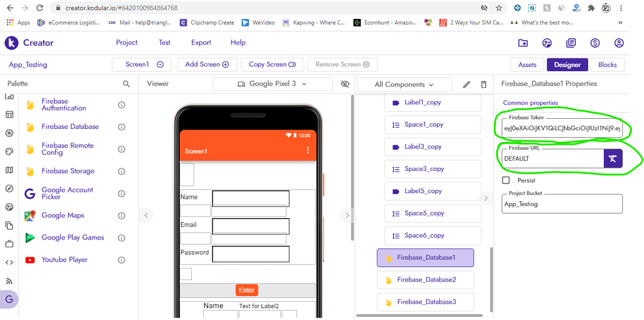Reload the browser page
This screenshot has width=644, height=320.
40,8
